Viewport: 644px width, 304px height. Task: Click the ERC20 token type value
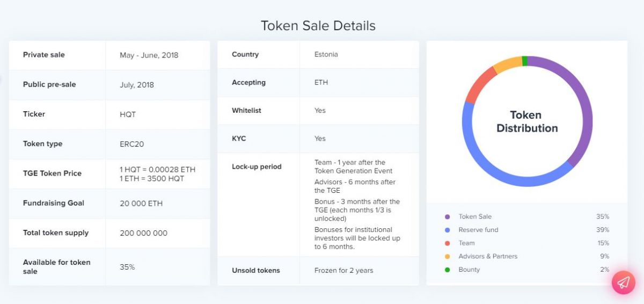coord(131,144)
